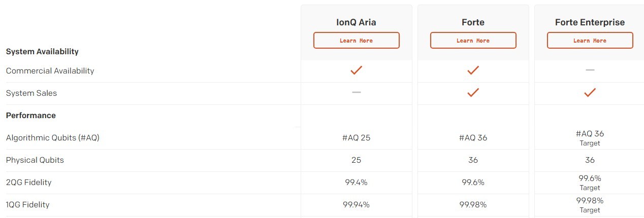Screen dimensions: 644x218
Task: Click IonQ Aria commercial availability checkmark
Action: (x=356, y=70)
